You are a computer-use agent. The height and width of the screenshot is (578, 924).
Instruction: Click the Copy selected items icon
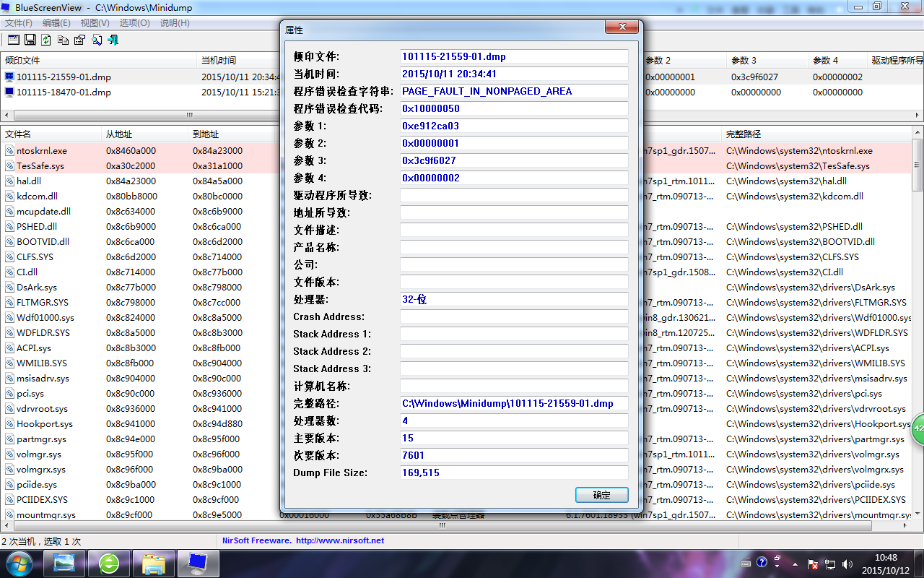coord(63,40)
